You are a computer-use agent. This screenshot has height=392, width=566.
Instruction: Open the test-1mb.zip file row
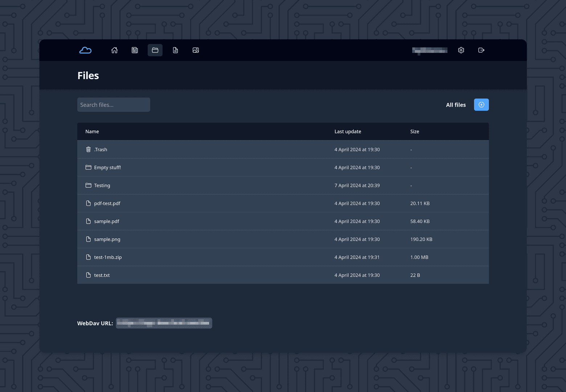point(108,257)
